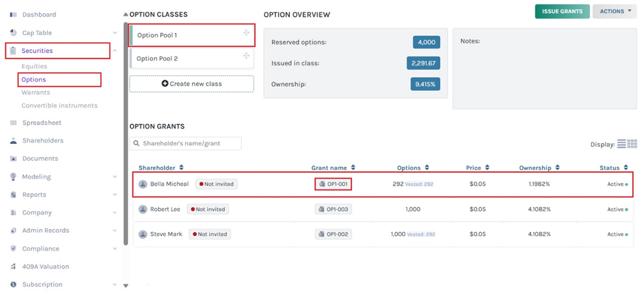Image resolution: width=644 pixels, height=299 pixels.
Task: Click the Reports icon in sidebar
Action: coord(13,194)
